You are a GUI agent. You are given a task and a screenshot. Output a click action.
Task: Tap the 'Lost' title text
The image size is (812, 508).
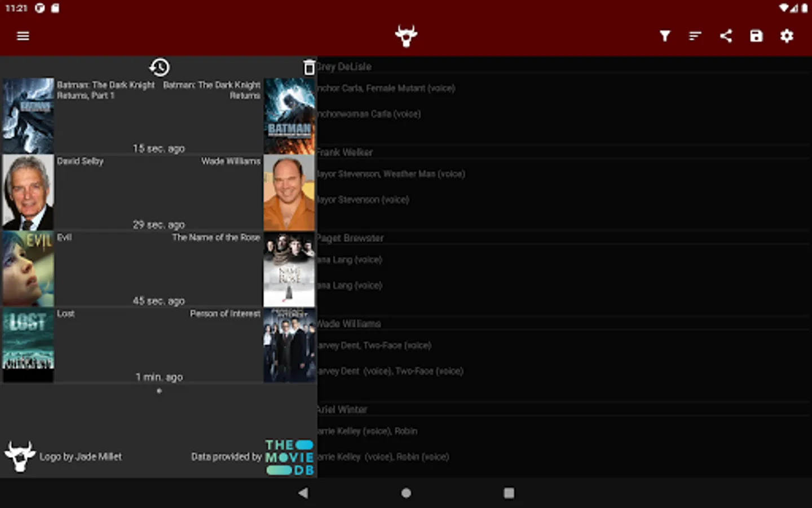(65, 314)
